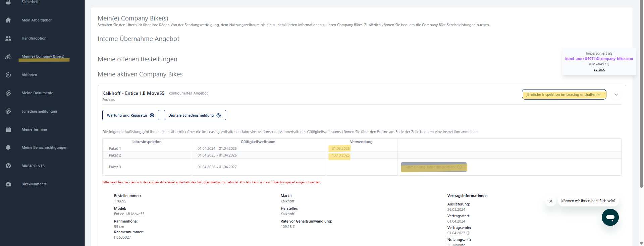The width and height of the screenshot is (644, 246).
Task: Open Schadensmeldungen in sidebar
Action: 39,111
